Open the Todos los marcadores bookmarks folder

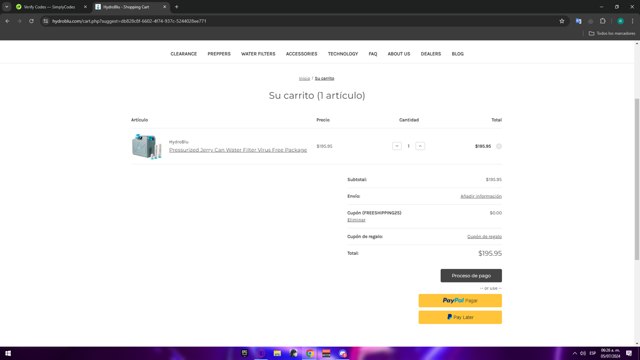pos(612,33)
